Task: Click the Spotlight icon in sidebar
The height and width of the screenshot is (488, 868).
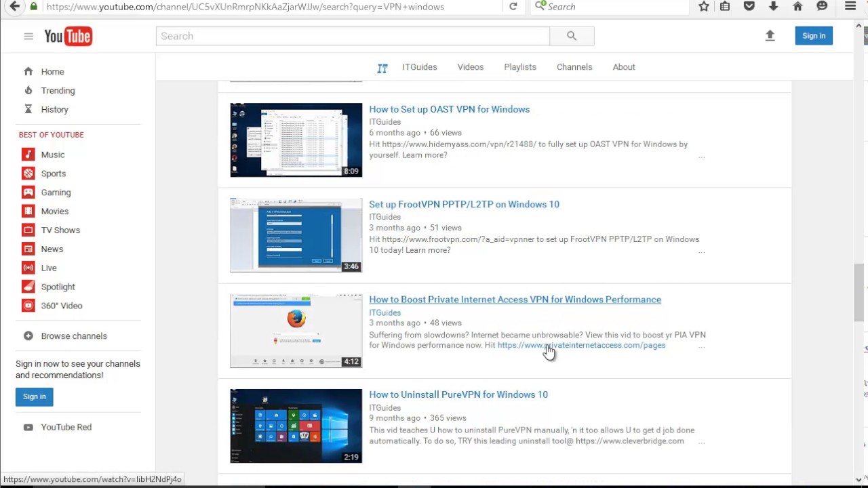Action: click(x=28, y=287)
